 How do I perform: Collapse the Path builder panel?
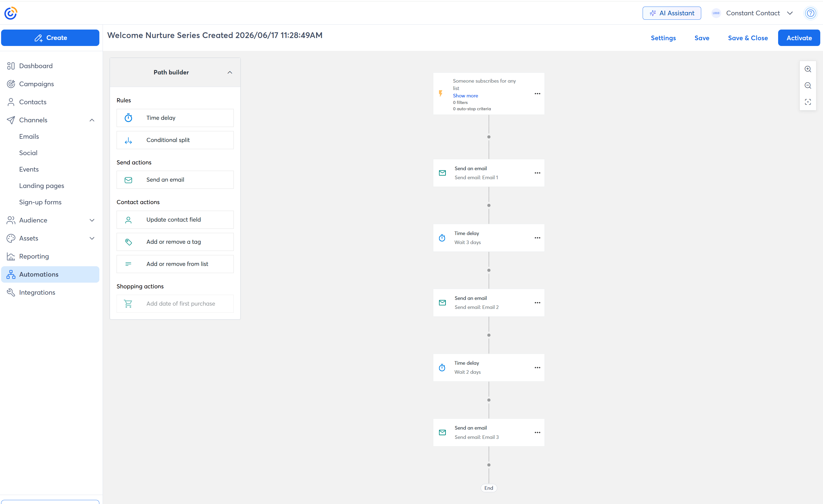[229, 73]
